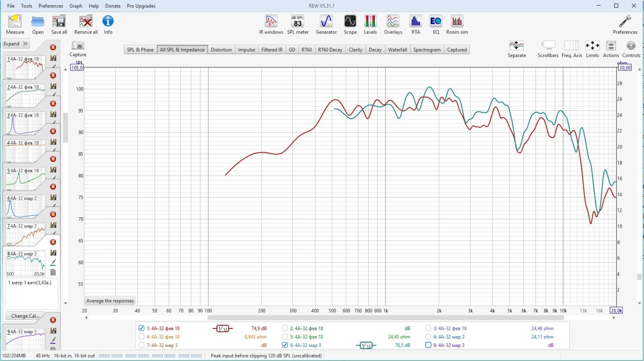
Task: Click the Change Cal... button
Action: pyautogui.click(x=25, y=316)
